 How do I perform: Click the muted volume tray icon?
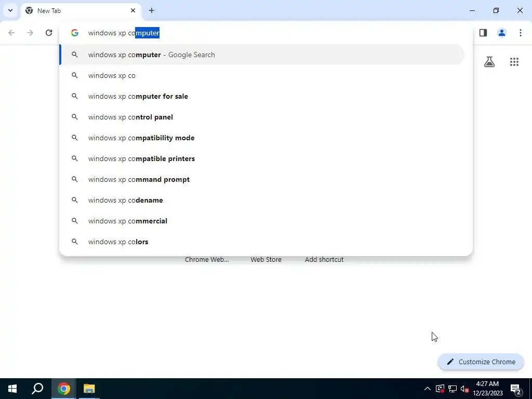pos(465,389)
